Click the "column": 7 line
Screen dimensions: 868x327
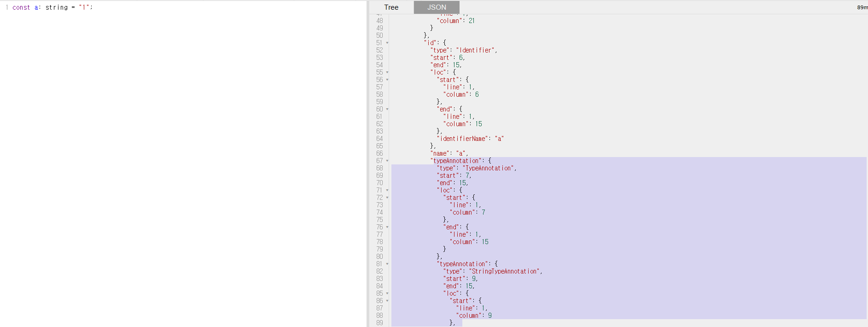467,212
